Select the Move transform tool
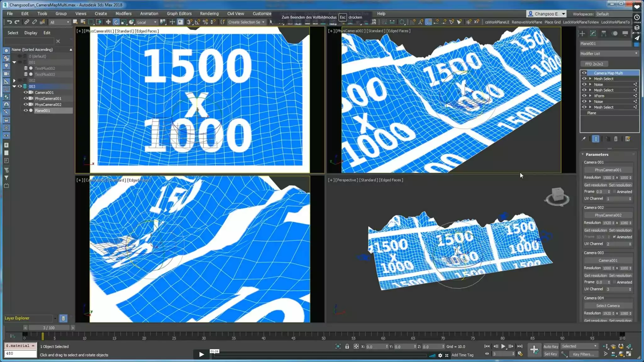Screen dimensions: 644x362 [108, 22]
